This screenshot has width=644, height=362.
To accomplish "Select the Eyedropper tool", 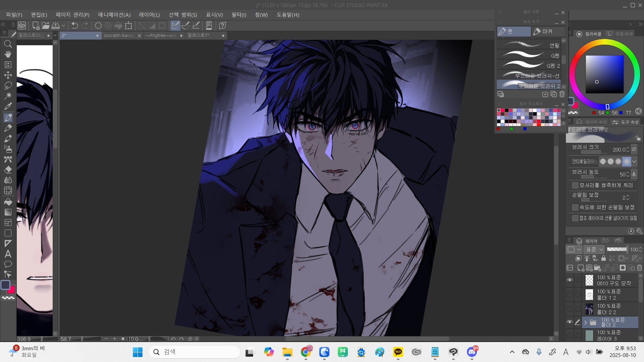I will [8, 106].
